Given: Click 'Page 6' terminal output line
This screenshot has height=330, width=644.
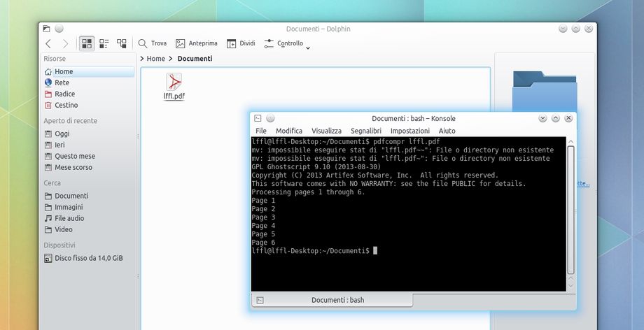Looking at the screenshot, I should click(x=263, y=243).
